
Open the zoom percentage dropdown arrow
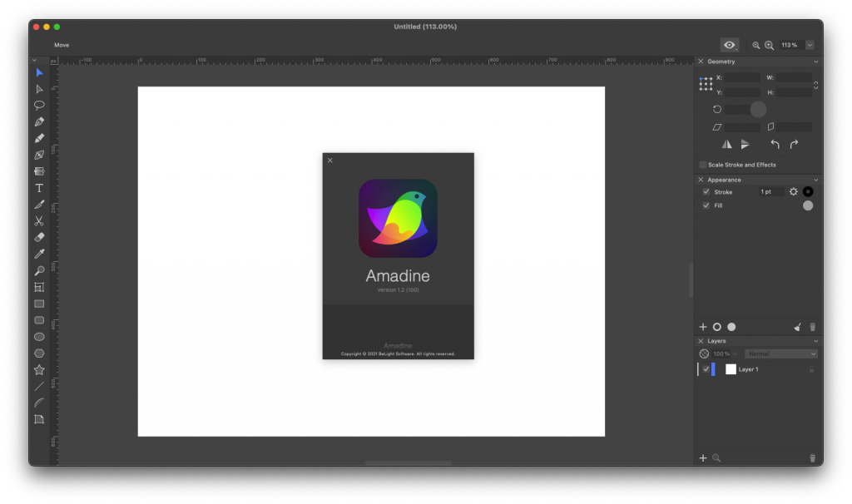pos(810,45)
